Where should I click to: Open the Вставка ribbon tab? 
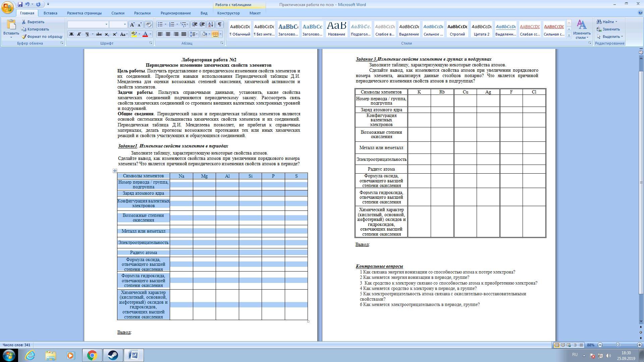(50, 13)
